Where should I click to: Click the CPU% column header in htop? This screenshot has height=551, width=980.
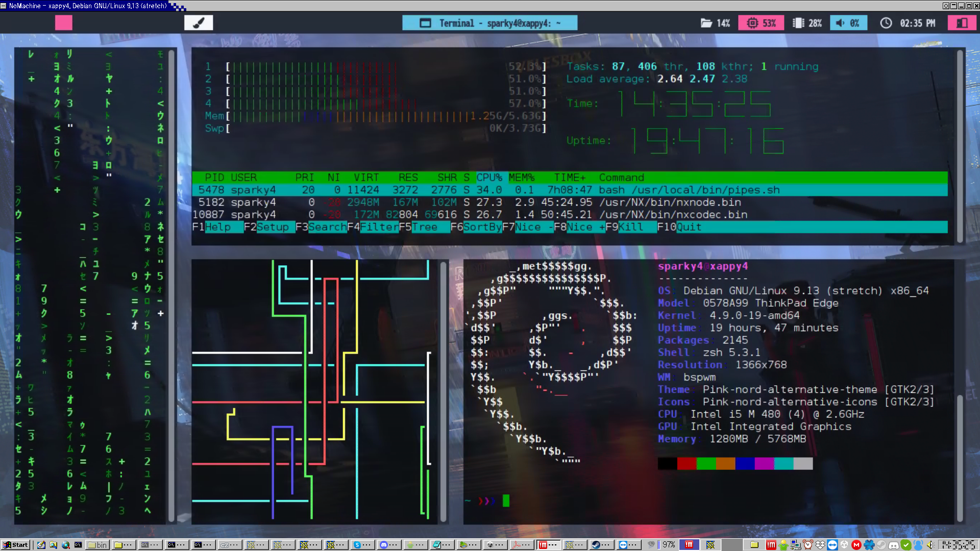tap(489, 178)
